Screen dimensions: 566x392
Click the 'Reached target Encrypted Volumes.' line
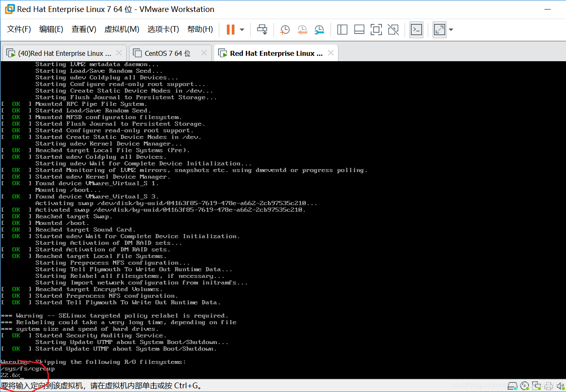pyautogui.click(x=99, y=289)
